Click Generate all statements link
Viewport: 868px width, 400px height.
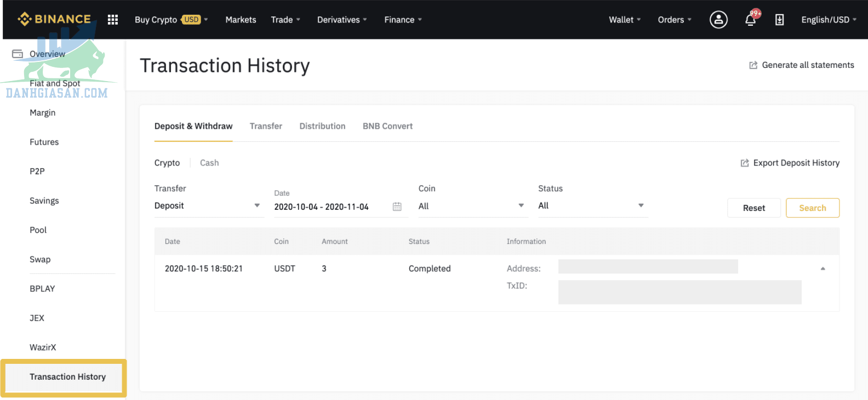pos(808,65)
